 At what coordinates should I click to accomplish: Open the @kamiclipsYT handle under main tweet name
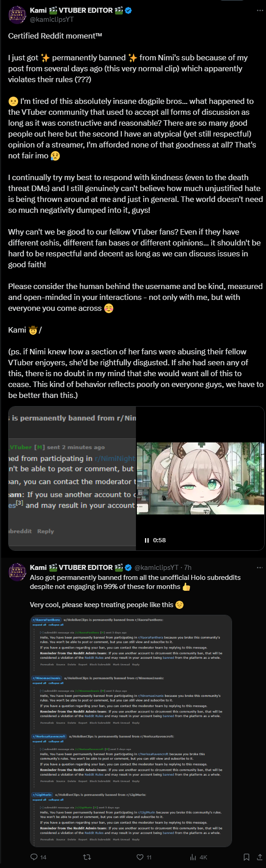(x=52, y=20)
